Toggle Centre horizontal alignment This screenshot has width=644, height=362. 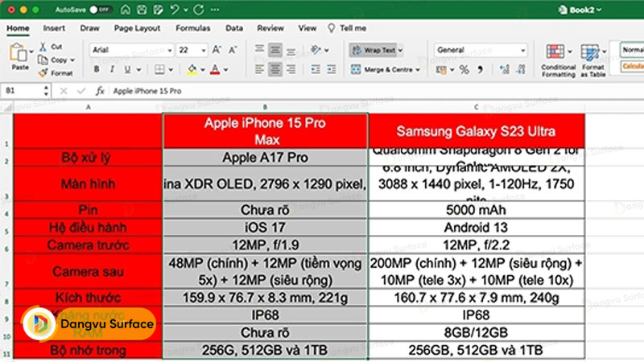pyautogui.click(x=275, y=69)
